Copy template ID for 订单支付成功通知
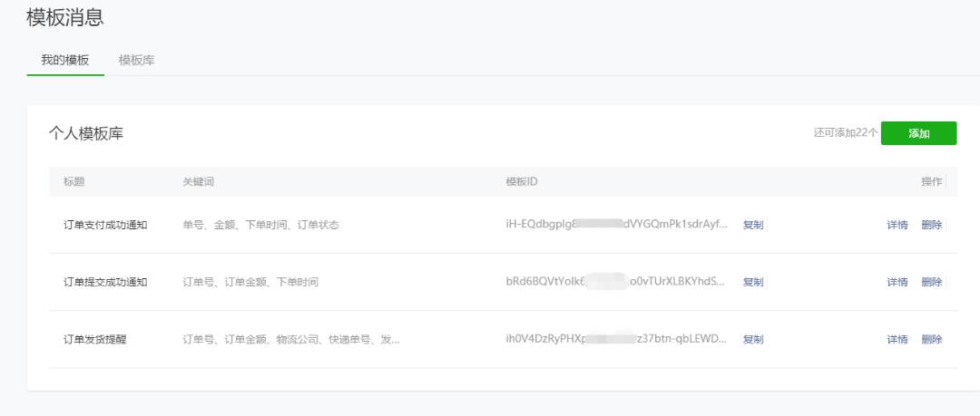The image size is (980, 416). (752, 225)
